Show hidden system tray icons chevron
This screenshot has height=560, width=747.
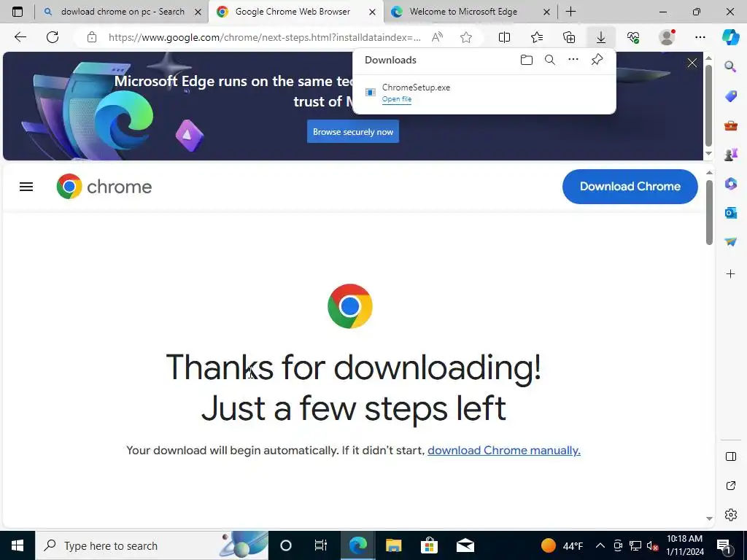click(x=600, y=545)
